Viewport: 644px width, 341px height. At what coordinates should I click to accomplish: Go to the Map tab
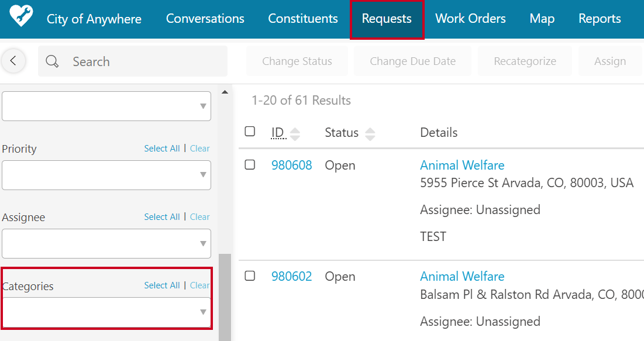(x=542, y=19)
